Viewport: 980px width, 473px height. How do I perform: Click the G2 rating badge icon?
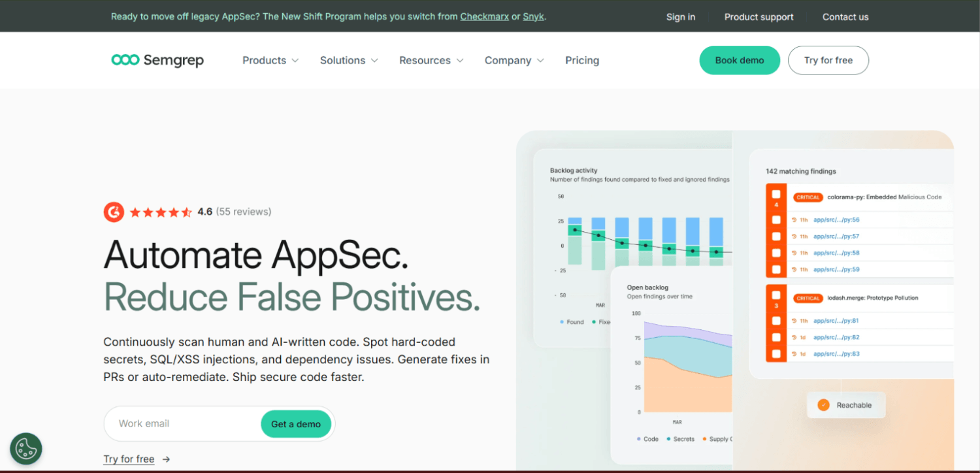114,212
